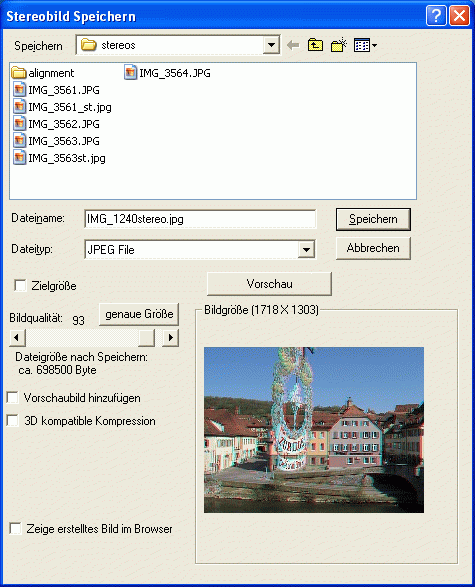Go up one folder level icon

tap(315, 45)
